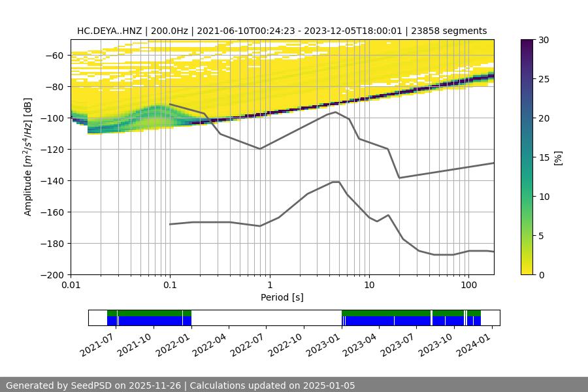Click the -200 tick label on the y-axis
This screenshot has height=392, width=588.
tap(54, 275)
